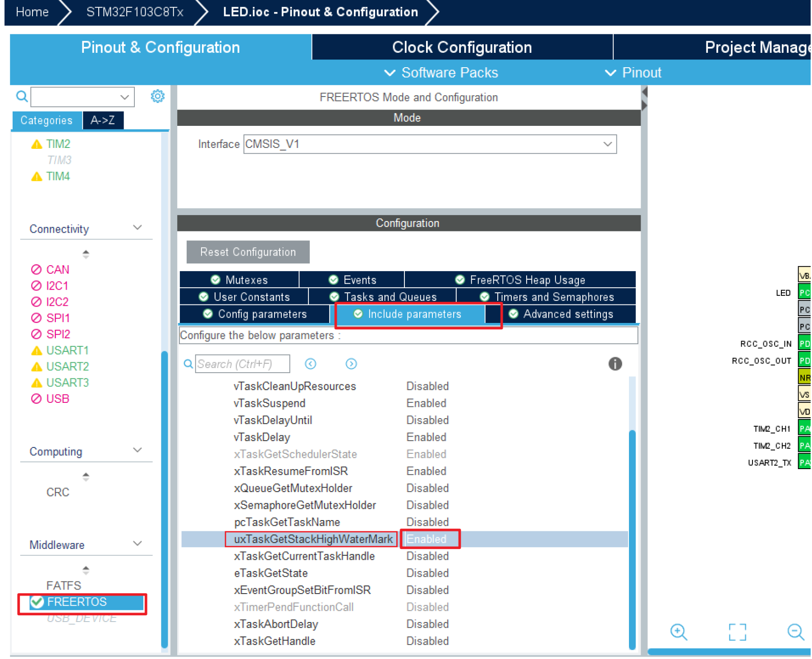Go to Home breadcrumb
The width and height of the screenshot is (812, 659).
click(x=32, y=12)
